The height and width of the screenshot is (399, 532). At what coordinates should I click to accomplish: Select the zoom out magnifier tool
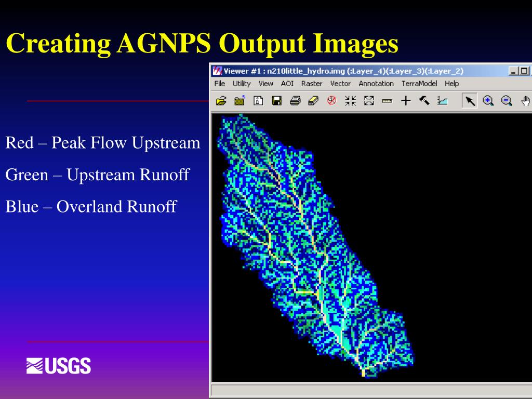pos(507,101)
